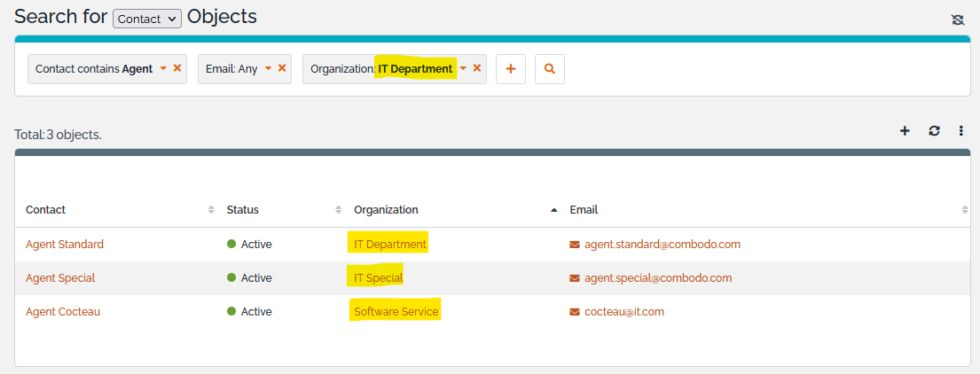Open the Agent Standard contact
Image resolution: width=980 pixels, height=374 pixels.
click(65, 245)
